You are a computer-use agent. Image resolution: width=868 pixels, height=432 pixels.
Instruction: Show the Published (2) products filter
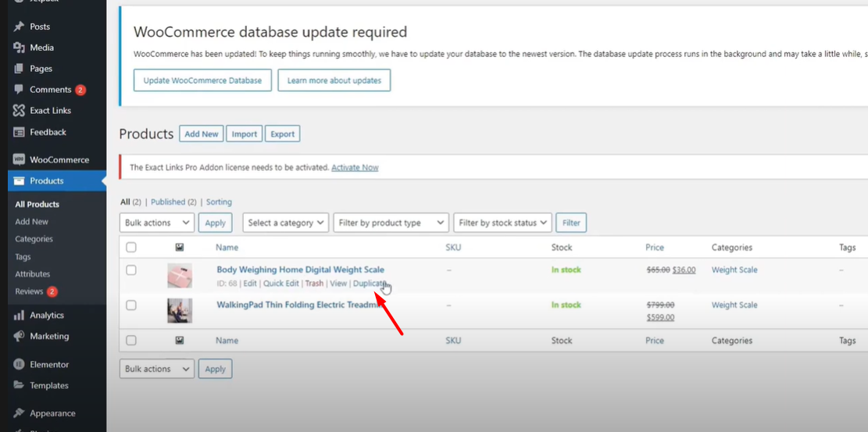pos(173,202)
